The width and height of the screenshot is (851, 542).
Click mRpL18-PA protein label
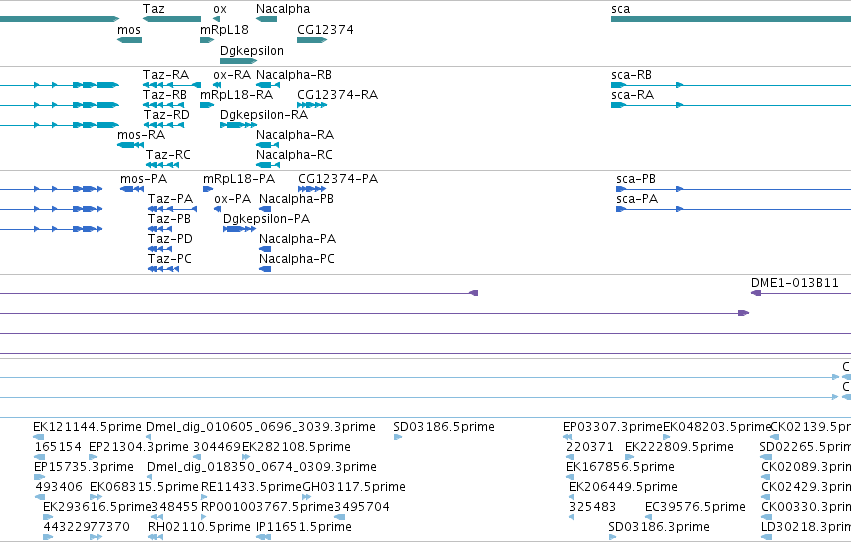click(x=239, y=179)
